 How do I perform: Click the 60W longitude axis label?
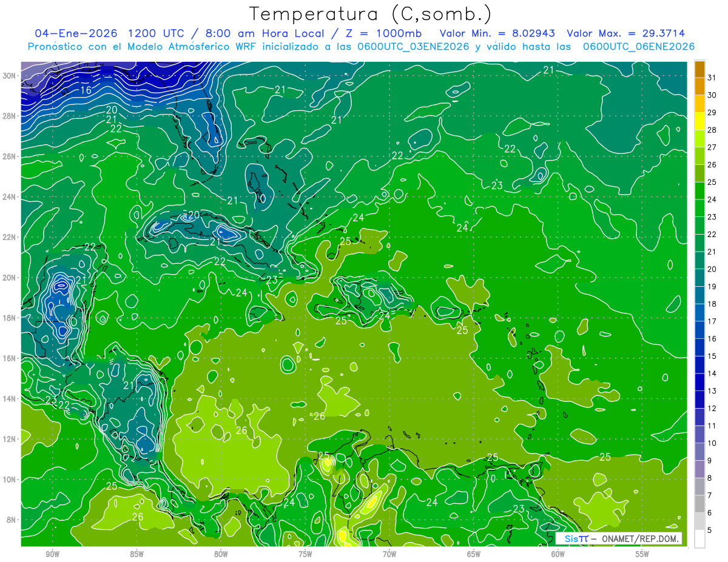[558, 554]
